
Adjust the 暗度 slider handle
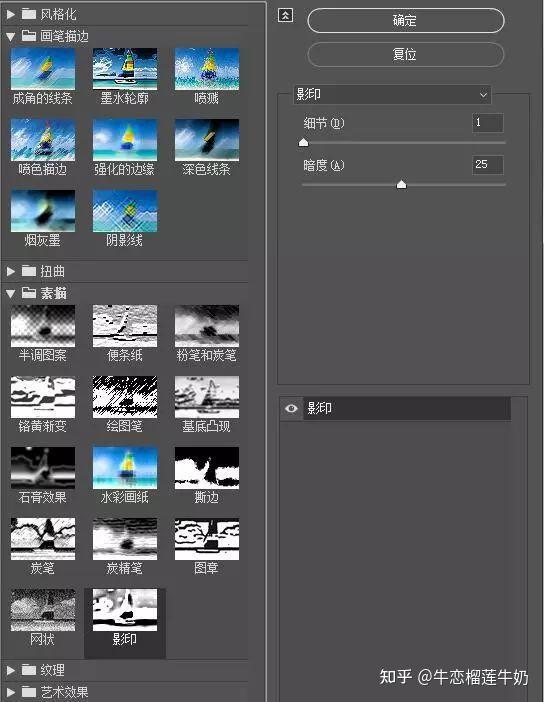pyautogui.click(x=402, y=184)
